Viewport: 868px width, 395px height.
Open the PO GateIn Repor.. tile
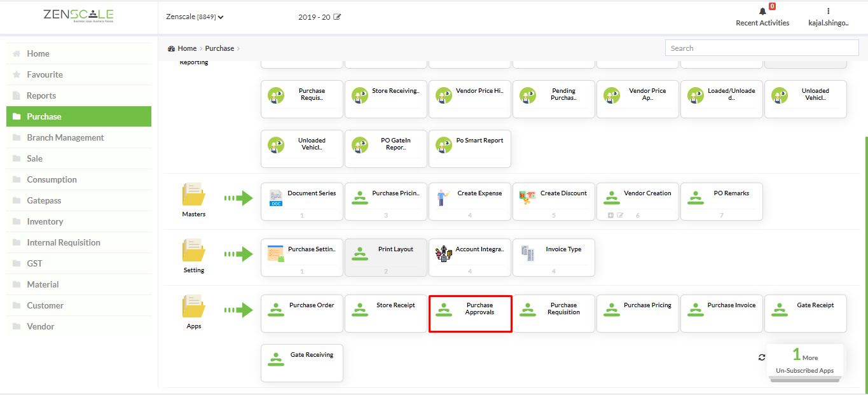coord(386,149)
